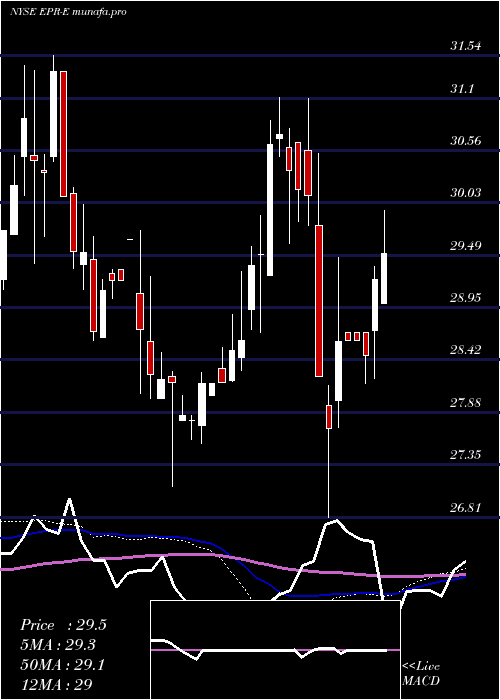This screenshot has width=500, height=700.
Task: Click the 26.81 price axis label
Action: tap(466, 507)
